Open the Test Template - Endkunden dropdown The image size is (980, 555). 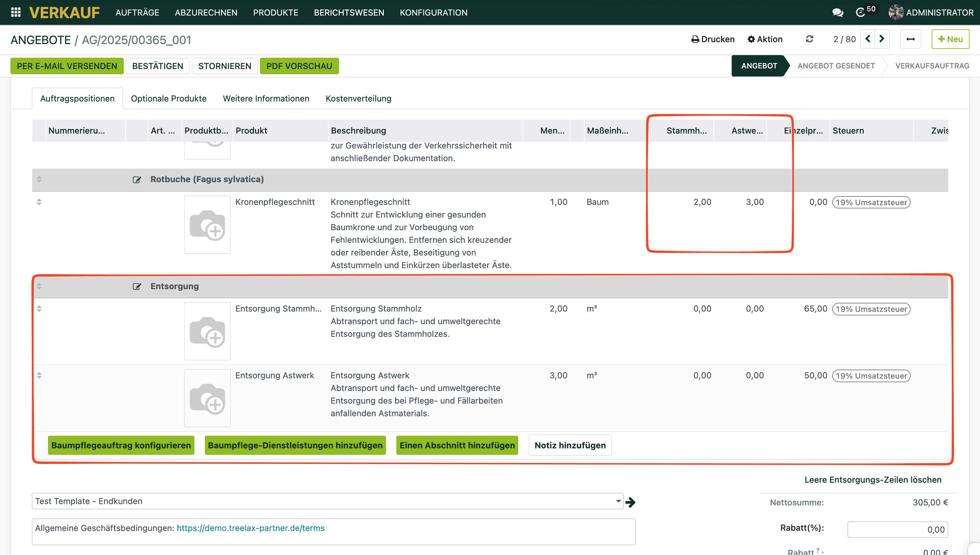coord(327,501)
